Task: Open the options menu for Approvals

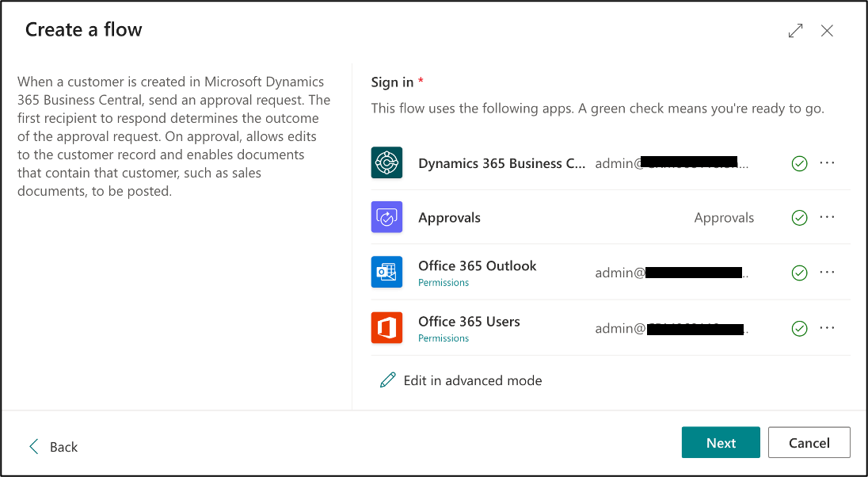Action: (827, 217)
